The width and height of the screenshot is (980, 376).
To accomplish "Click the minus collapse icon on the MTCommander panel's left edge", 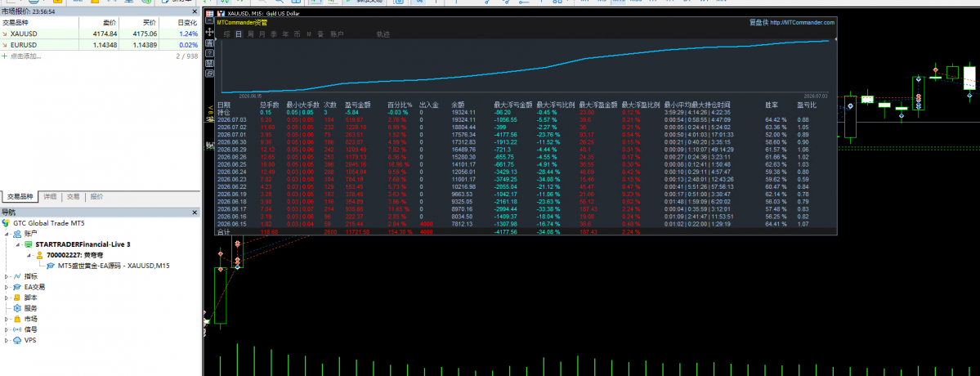I will point(210,22).
